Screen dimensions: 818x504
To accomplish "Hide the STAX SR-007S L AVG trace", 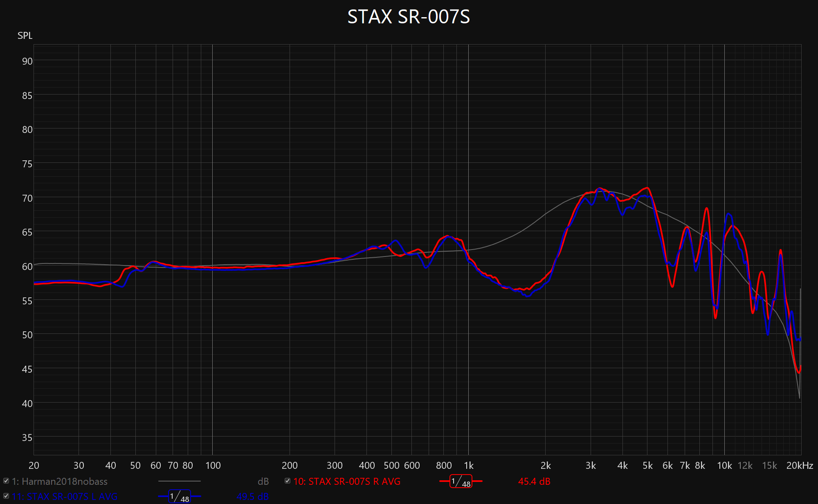I will pyautogui.click(x=6, y=496).
